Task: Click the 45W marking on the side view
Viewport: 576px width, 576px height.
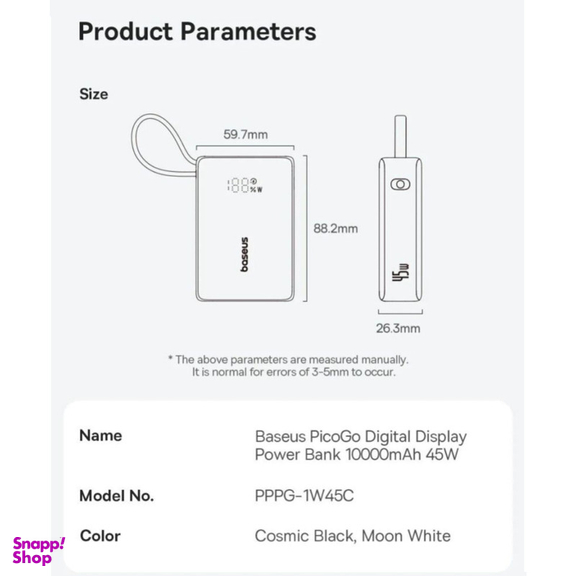Action: (400, 273)
